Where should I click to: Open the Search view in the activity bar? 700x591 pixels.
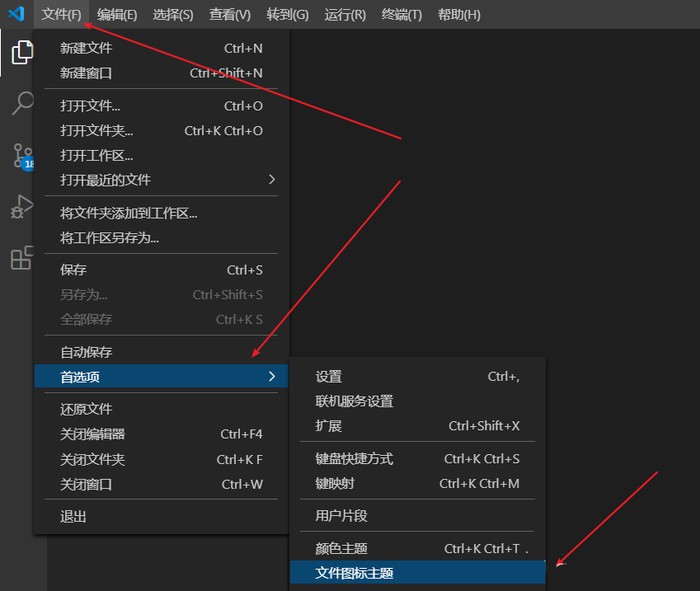tap(22, 103)
